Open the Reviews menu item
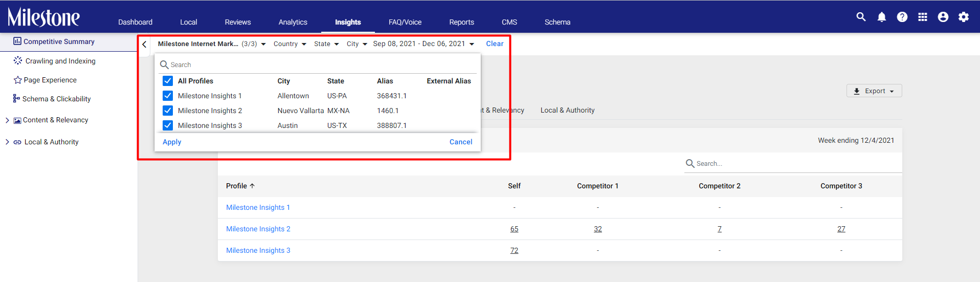This screenshot has width=980, height=282. (238, 22)
